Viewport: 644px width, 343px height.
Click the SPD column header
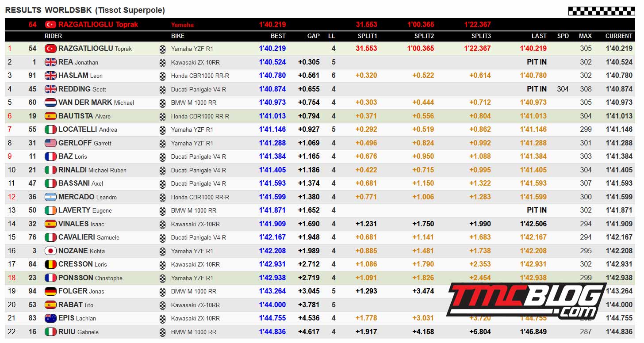[563, 36]
